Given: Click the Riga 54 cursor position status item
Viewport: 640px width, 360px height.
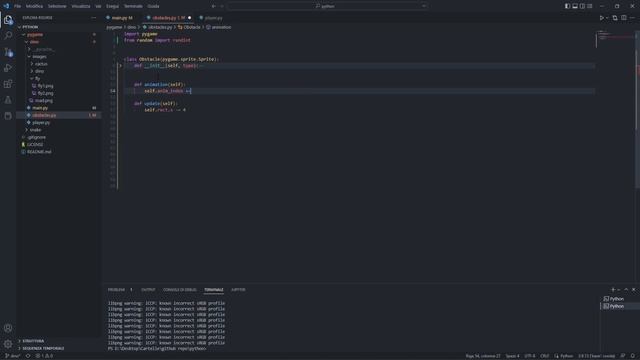Looking at the screenshot, I should click(x=483, y=356).
